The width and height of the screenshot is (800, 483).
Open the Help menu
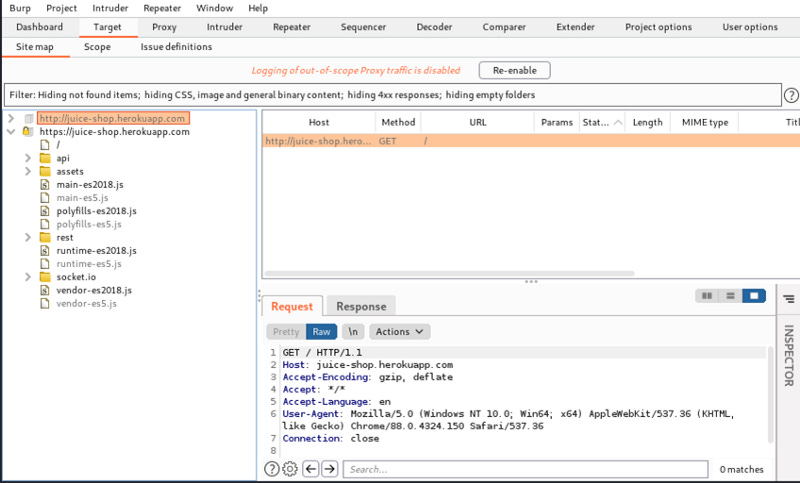(x=258, y=8)
